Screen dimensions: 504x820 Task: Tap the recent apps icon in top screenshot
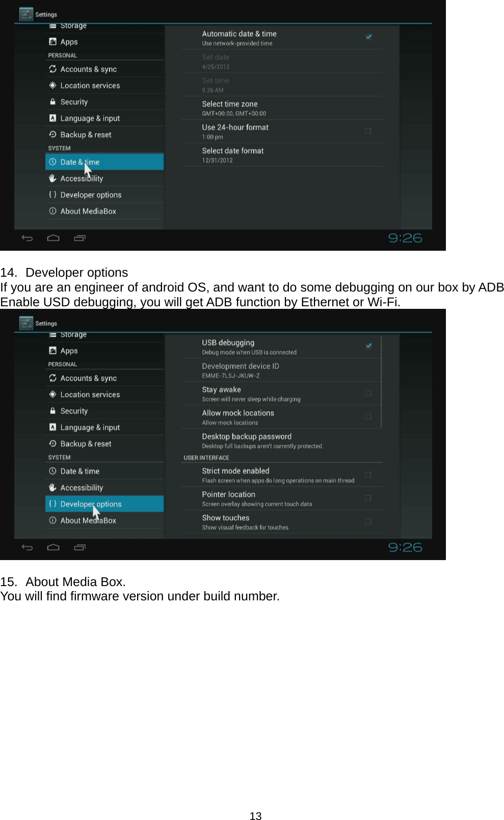tap(80, 238)
